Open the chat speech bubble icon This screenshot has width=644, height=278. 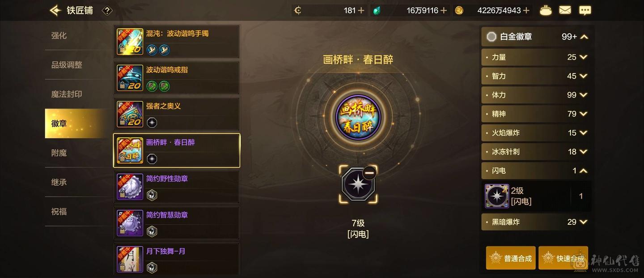[585, 10]
